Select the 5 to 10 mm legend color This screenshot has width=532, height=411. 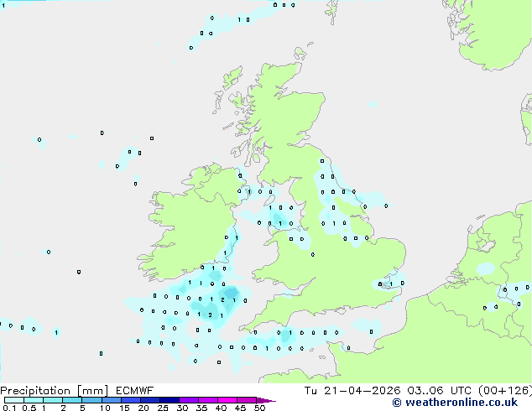pyautogui.click(x=91, y=400)
